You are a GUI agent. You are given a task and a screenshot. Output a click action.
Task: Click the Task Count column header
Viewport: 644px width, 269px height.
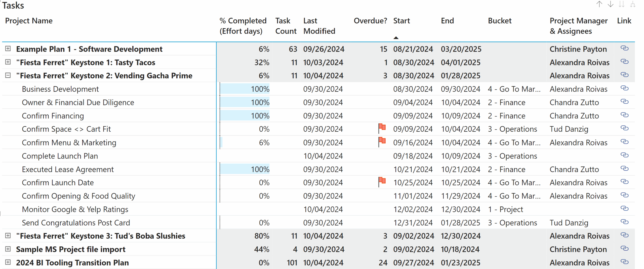click(x=286, y=26)
